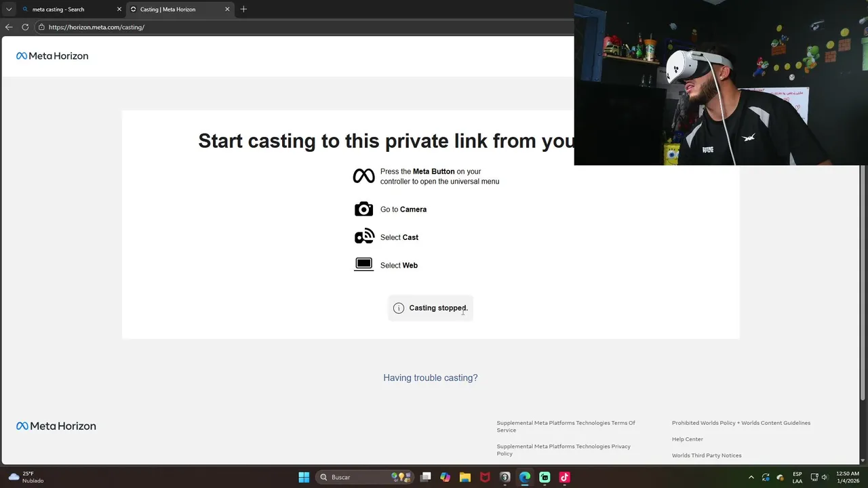Reload the page with the refresh icon
The height and width of the screenshot is (488, 868).
click(25, 27)
